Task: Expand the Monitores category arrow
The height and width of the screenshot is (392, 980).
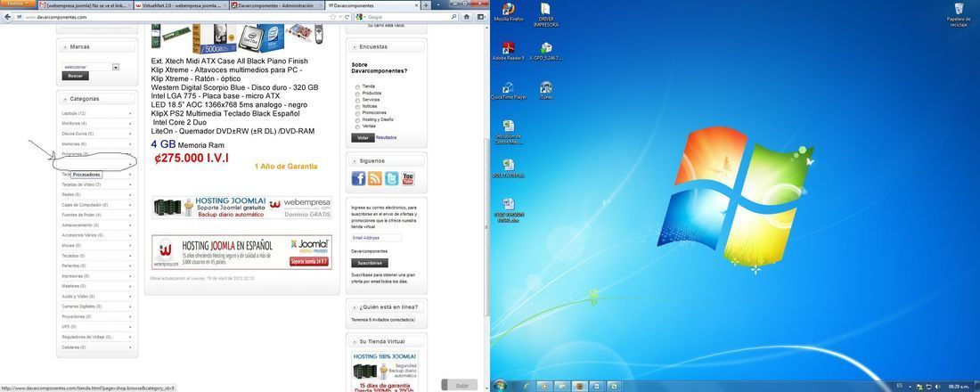Action: coord(130,124)
